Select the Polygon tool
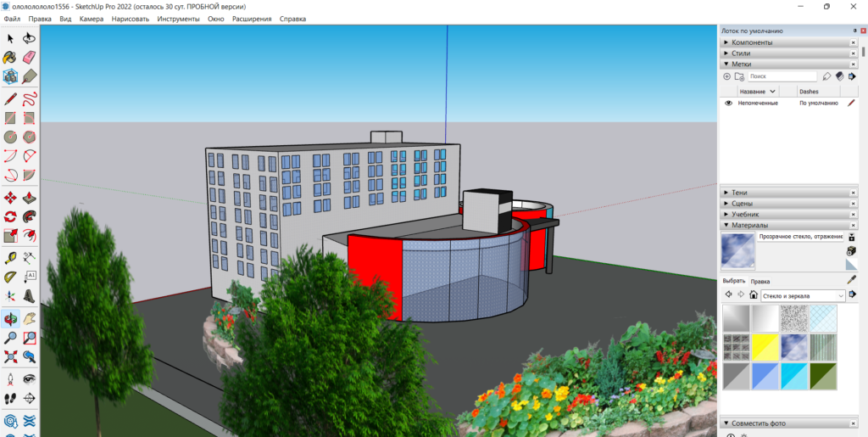 [x=30, y=137]
